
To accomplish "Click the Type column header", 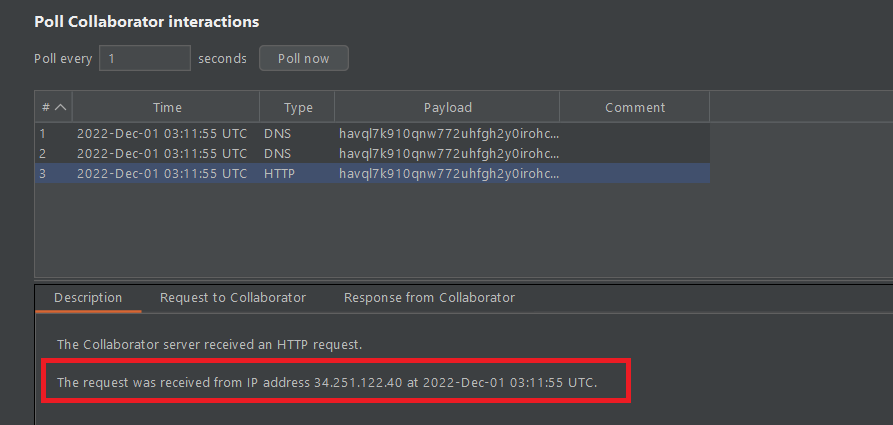I will pyautogui.click(x=298, y=107).
